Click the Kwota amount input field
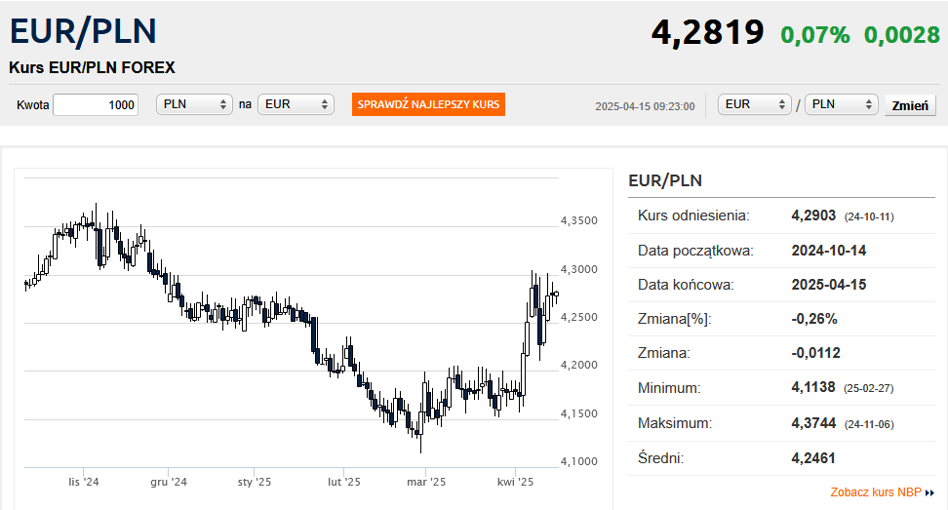 coord(95,105)
